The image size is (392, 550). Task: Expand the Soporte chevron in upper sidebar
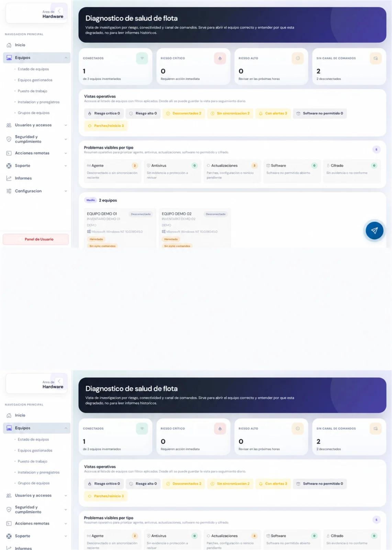66,166
